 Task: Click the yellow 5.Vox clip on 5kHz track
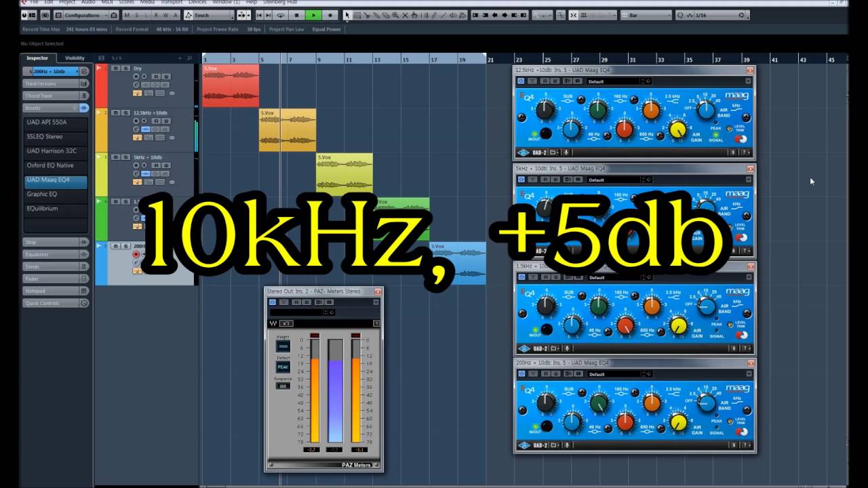coord(344,174)
